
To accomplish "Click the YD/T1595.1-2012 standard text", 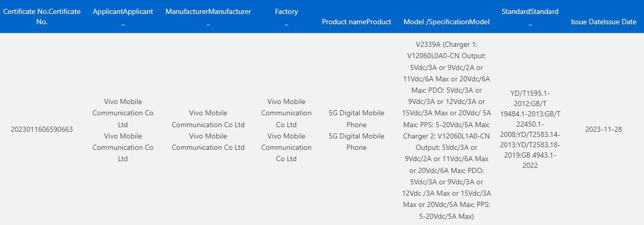I will tap(530, 98).
